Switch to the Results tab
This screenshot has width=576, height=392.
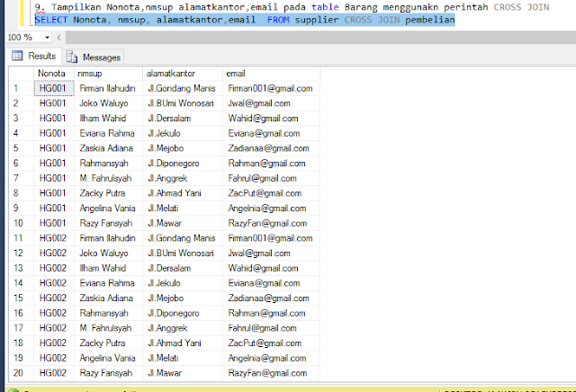point(34,56)
